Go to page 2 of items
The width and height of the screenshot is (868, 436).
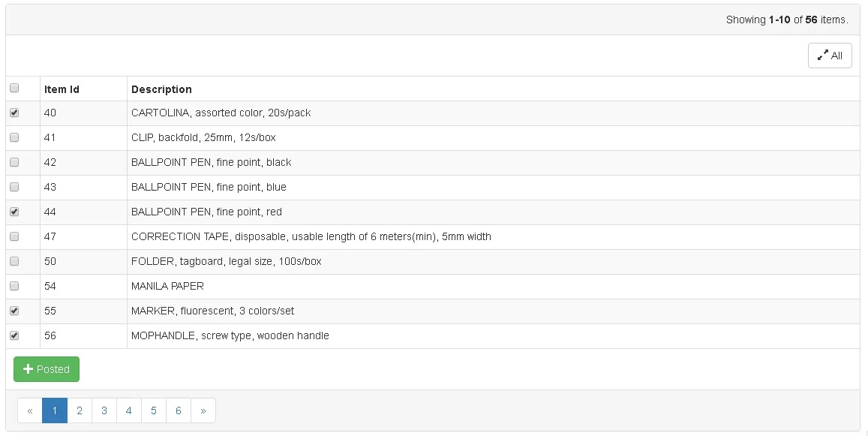pyautogui.click(x=80, y=410)
